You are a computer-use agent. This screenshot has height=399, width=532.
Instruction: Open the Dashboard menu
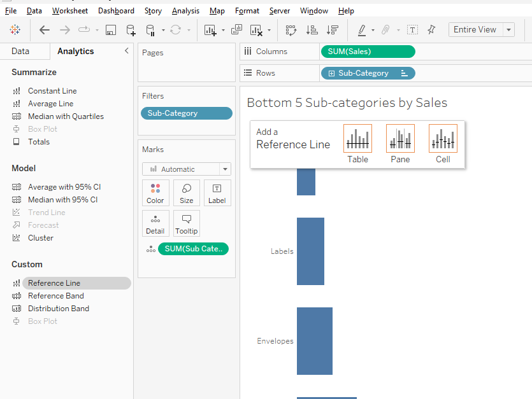(116, 11)
